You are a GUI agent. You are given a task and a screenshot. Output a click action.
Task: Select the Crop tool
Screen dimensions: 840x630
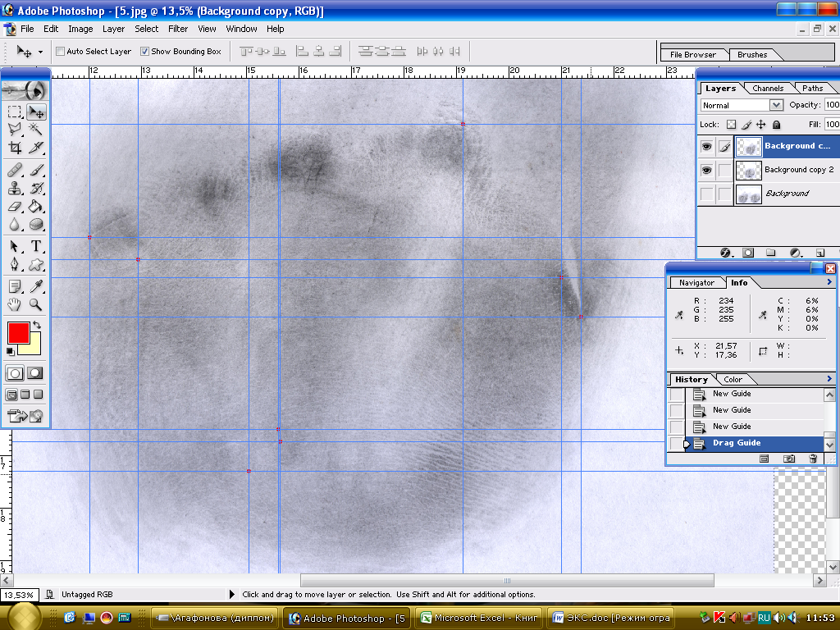click(15, 148)
